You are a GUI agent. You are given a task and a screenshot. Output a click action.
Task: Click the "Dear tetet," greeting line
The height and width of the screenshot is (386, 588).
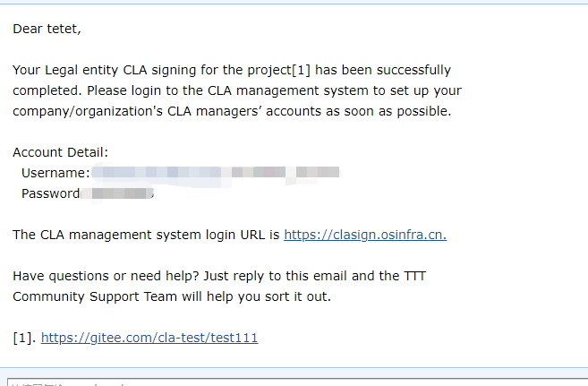click(47, 29)
